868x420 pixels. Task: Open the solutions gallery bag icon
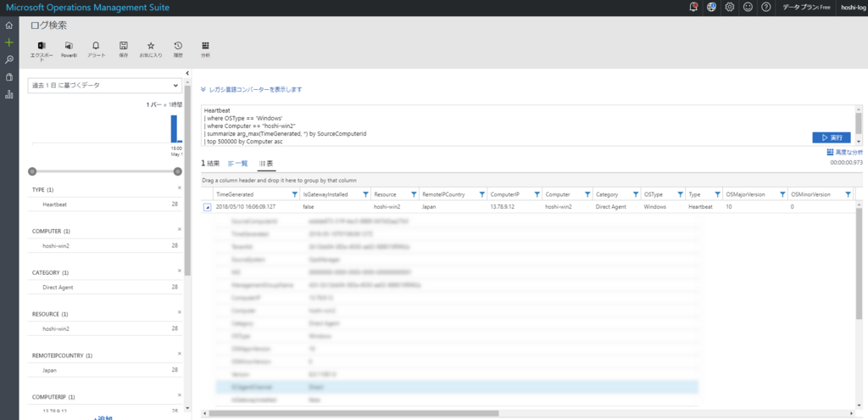[x=8, y=77]
